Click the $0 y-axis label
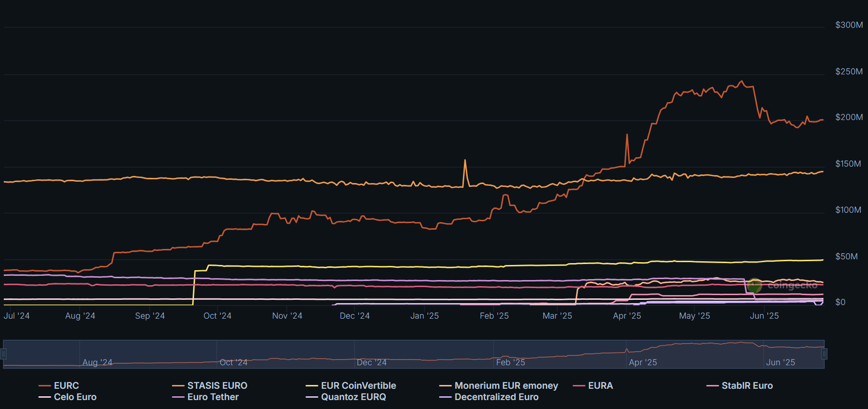This screenshot has height=409, width=868. [840, 302]
